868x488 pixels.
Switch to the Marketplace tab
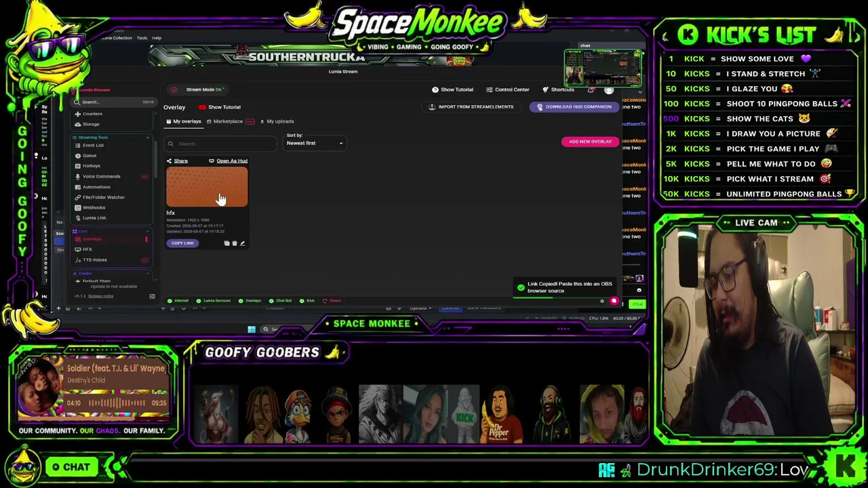pyautogui.click(x=231, y=121)
